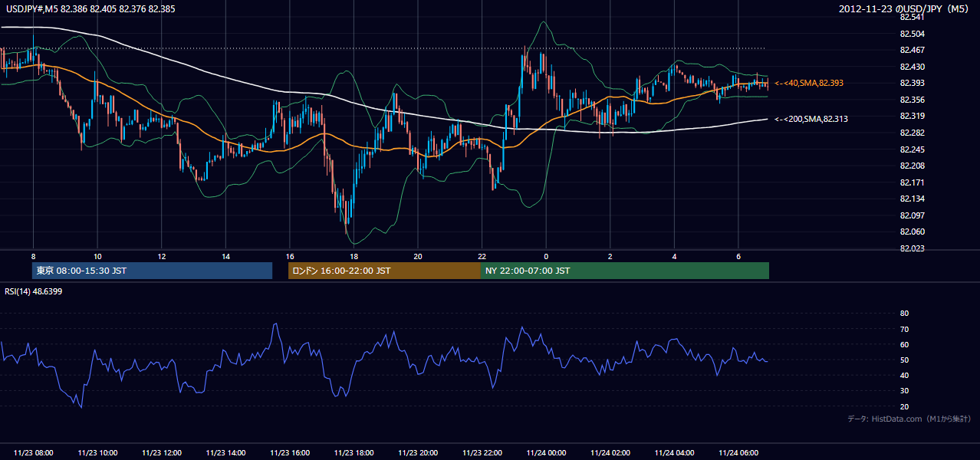980x460 pixels.
Task: Click price axis value 82.319
Action: pyautogui.click(x=911, y=116)
